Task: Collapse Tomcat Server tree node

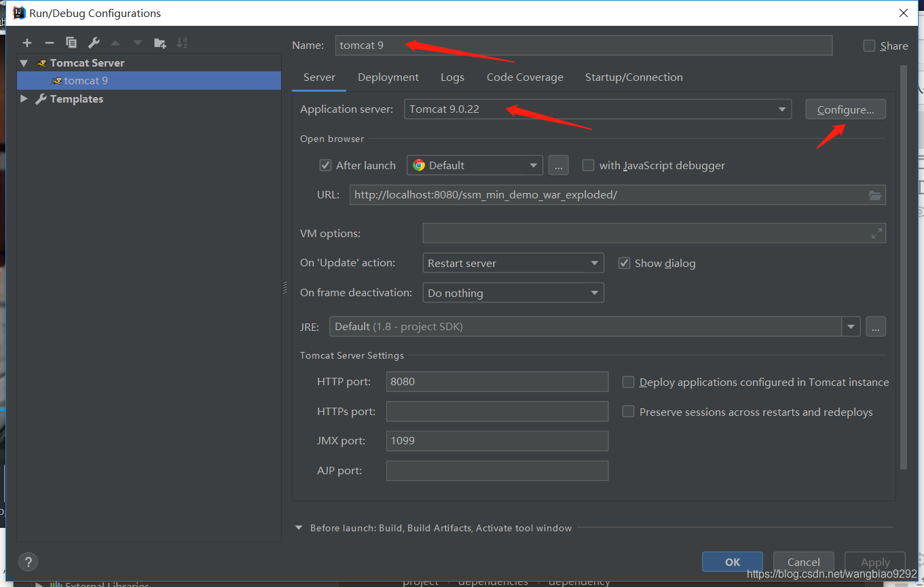Action: (x=24, y=63)
